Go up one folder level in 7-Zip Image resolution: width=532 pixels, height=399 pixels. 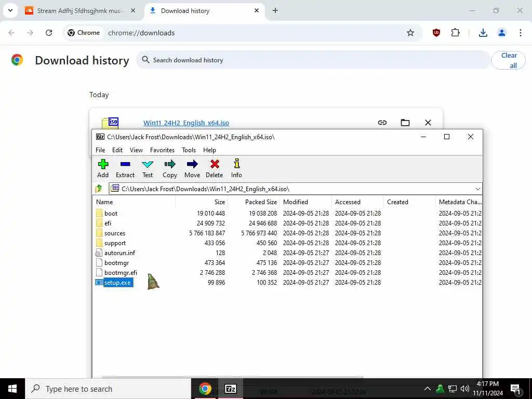point(99,188)
